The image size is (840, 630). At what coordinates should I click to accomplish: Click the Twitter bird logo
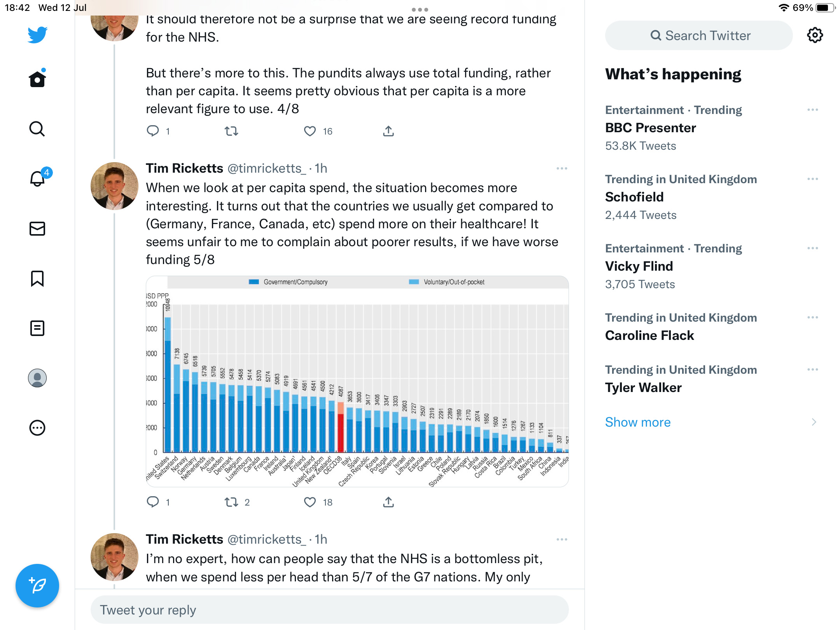37,35
